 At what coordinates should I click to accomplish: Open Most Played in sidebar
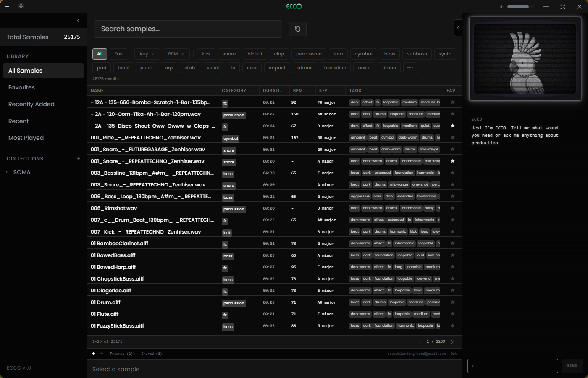point(43,138)
